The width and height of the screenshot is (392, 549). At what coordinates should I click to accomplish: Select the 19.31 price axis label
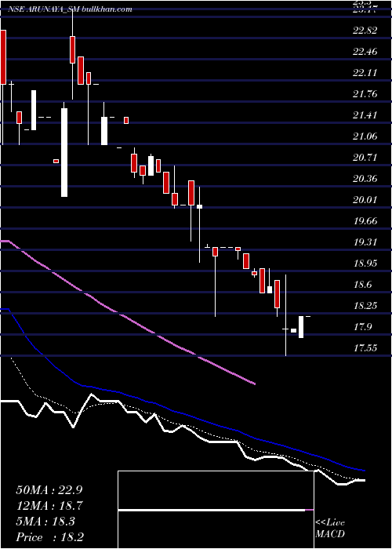click(x=365, y=242)
